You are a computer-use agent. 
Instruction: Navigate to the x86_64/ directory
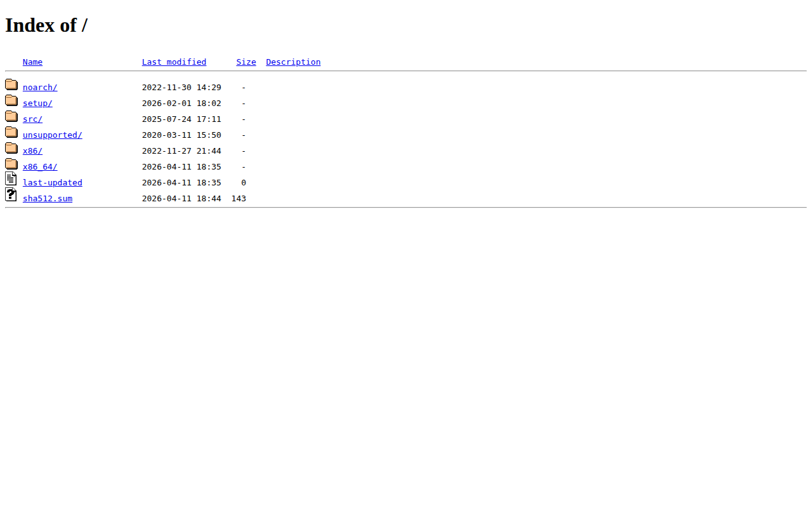[40, 167]
